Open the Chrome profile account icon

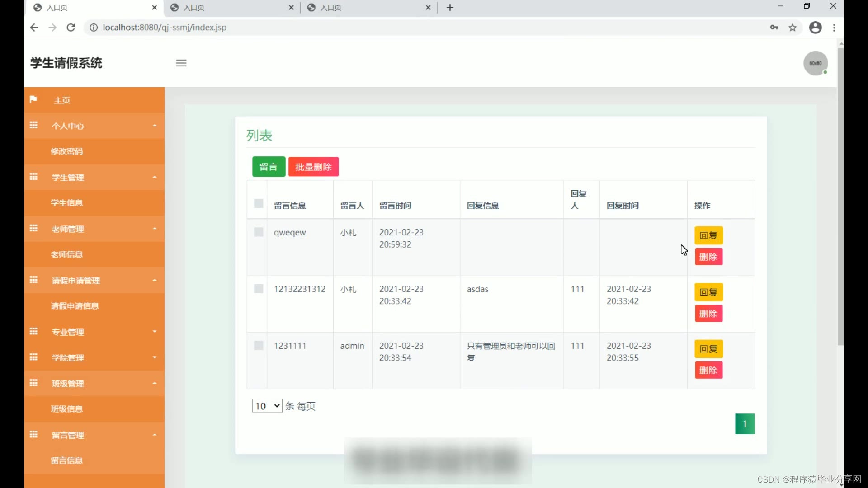click(x=815, y=28)
